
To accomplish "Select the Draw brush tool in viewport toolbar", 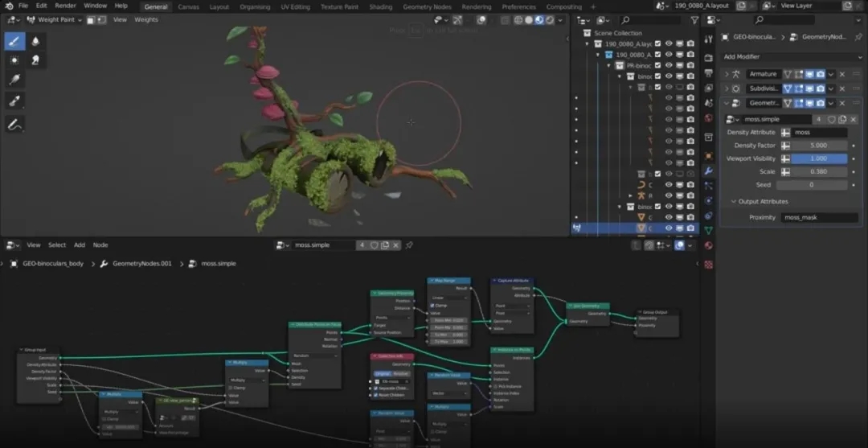I will point(15,41).
